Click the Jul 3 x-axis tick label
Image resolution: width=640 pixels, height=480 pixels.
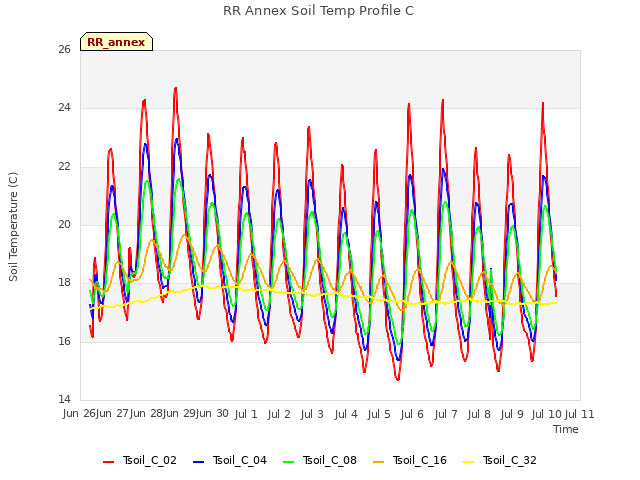(x=312, y=414)
